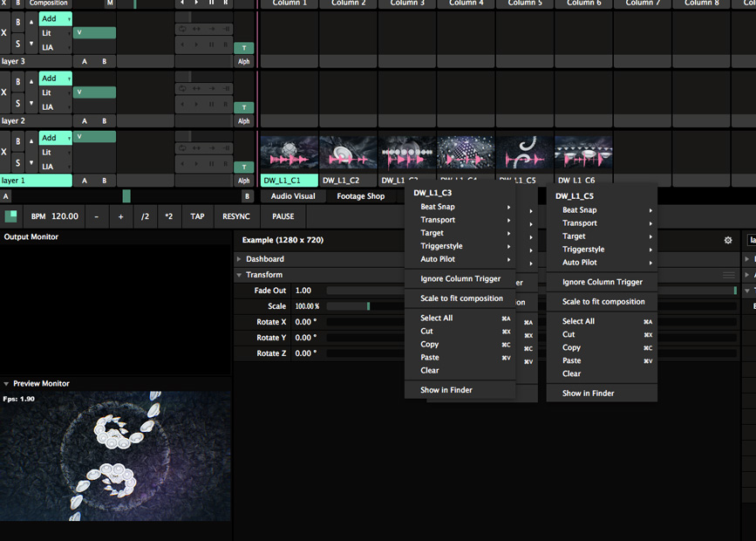Clear layer 3 with its X button
This screenshot has height=541, width=756.
[x=4, y=32]
